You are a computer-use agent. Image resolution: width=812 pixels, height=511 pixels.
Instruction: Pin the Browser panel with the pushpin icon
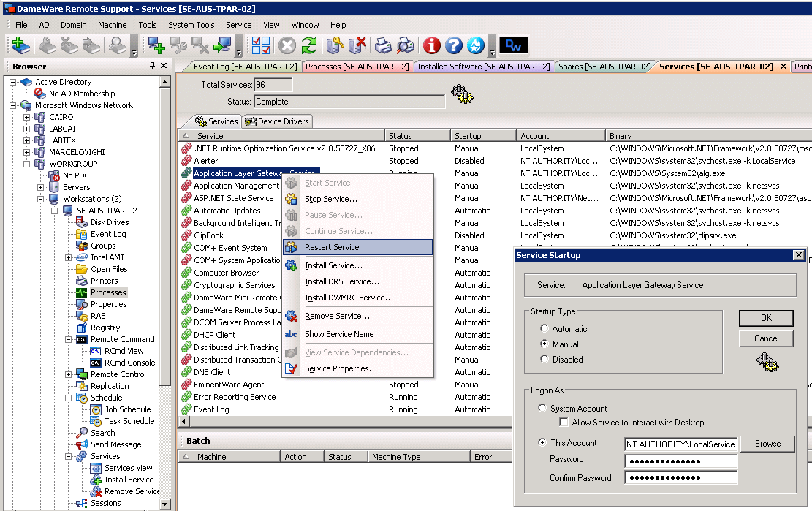point(152,65)
